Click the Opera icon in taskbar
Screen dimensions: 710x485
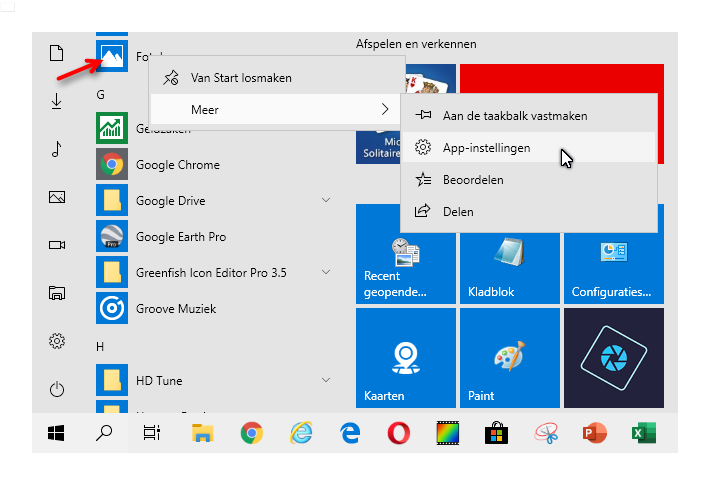coord(399,433)
